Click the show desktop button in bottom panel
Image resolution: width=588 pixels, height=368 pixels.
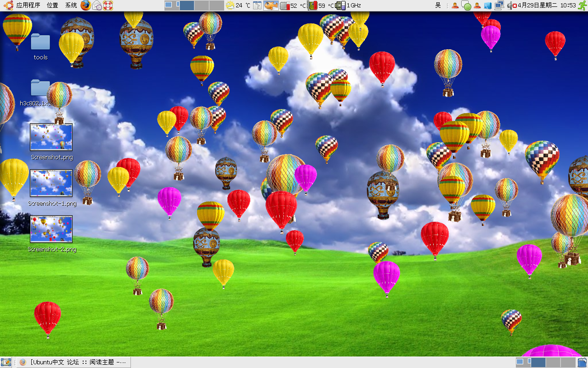[6, 362]
